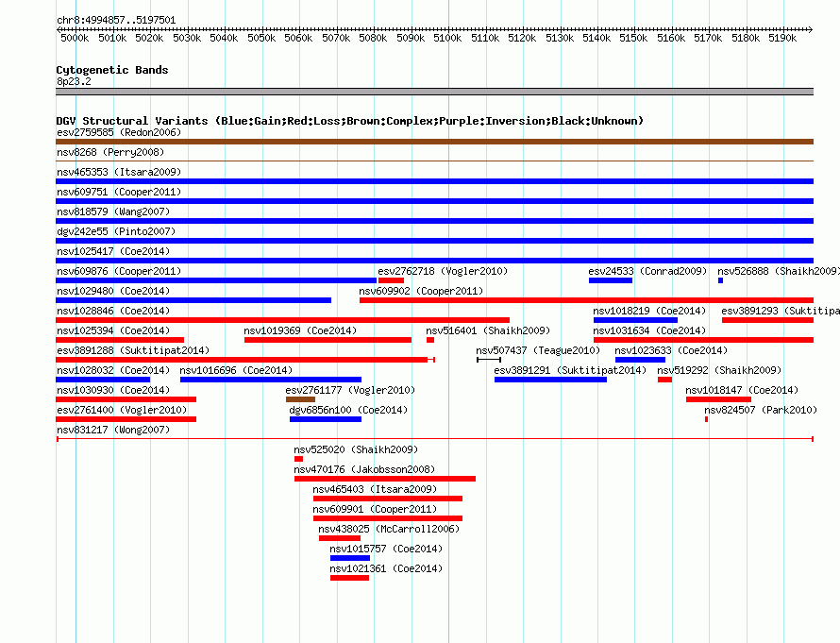Select the esv2761177 (Vogler2010) brown complex bar
This screenshot has width=840, height=643.
pos(300,399)
